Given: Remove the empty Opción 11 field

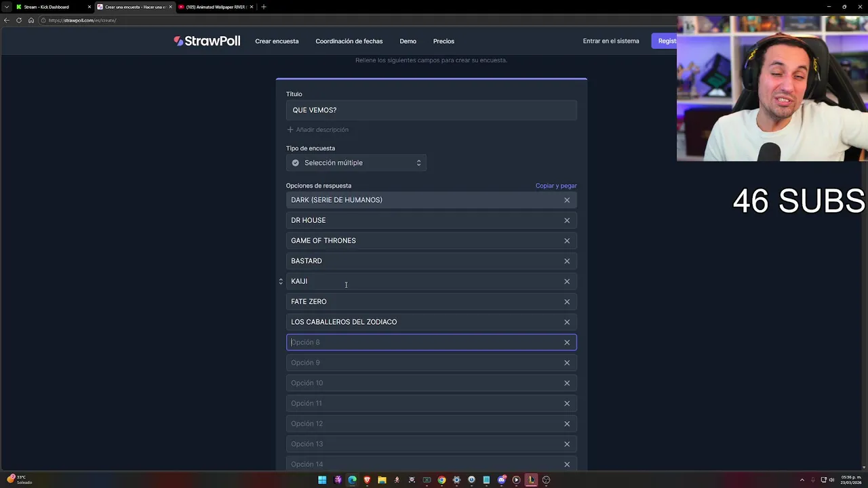Looking at the screenshot, I should click(x=567, y=403).
